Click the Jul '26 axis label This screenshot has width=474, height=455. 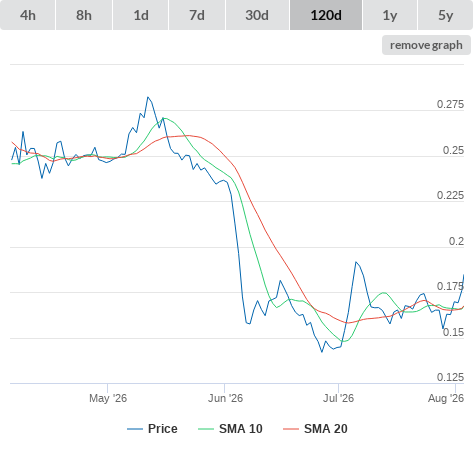pyautogui.click(x=338, y=398)
